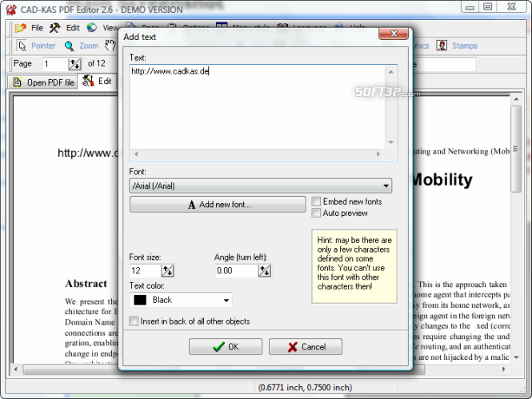Click the text area scroll right arrow

pos(378,154)
